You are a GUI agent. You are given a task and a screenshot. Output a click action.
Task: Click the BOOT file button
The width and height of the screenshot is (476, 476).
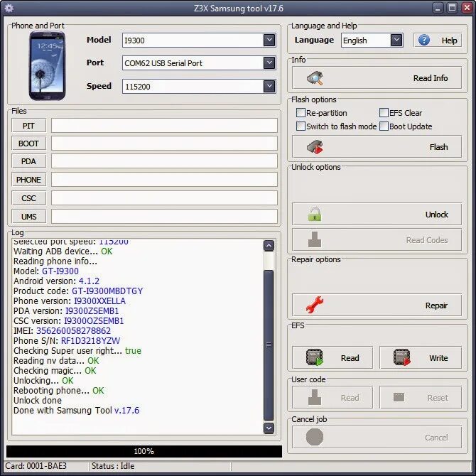29,144
